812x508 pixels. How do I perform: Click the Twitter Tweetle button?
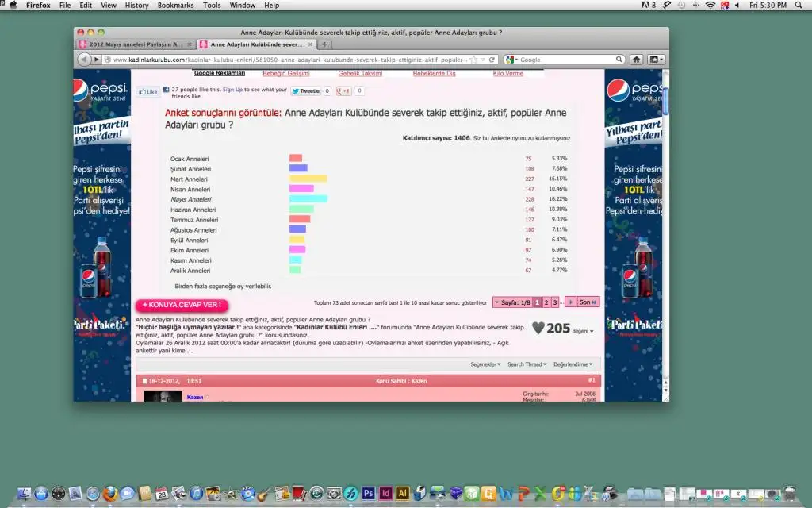305,91
